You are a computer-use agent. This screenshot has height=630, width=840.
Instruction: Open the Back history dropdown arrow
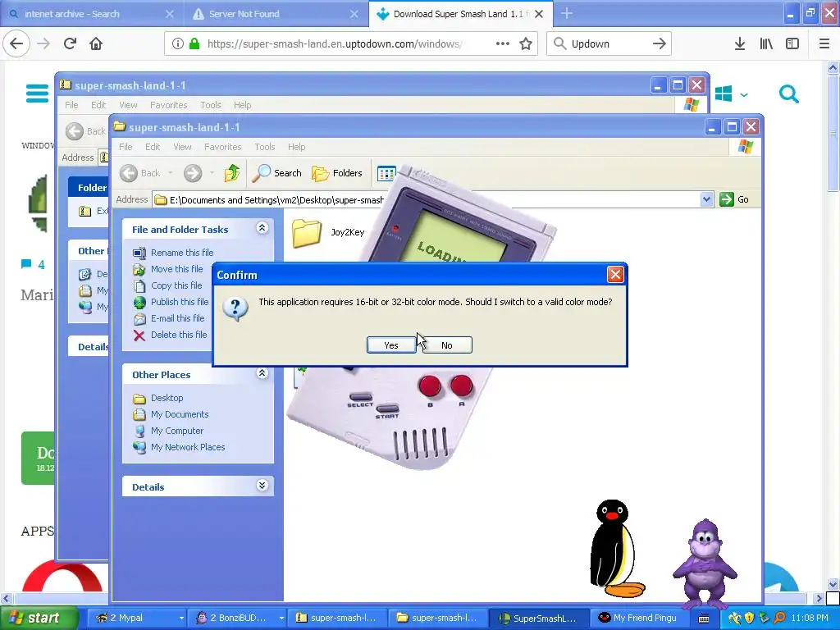(170, 172)
